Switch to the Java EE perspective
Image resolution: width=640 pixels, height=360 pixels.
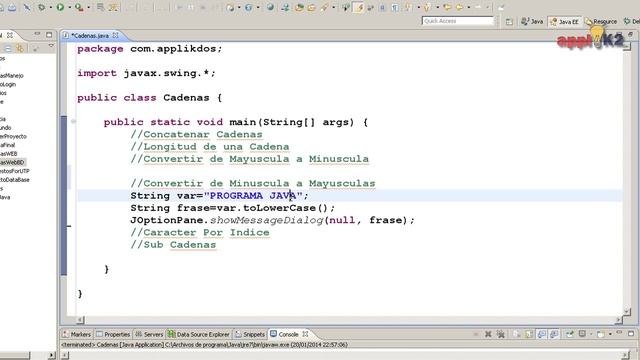click(x=564, y=22)
